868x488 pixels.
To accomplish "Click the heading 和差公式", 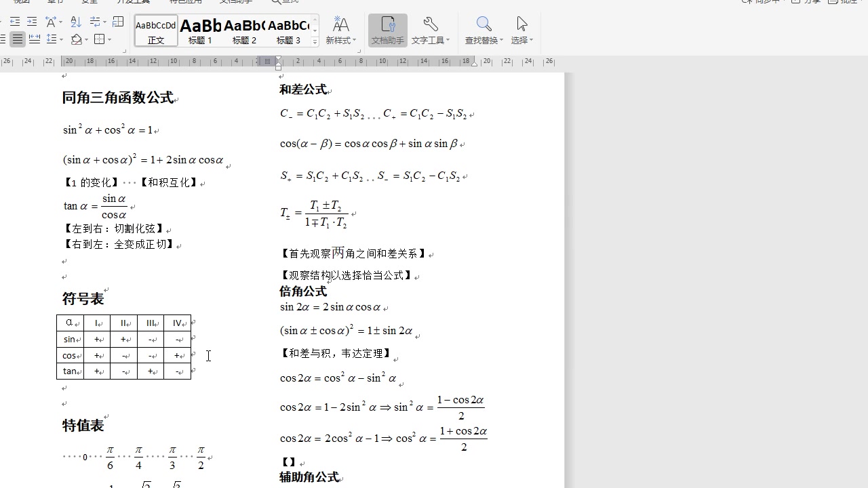I will [x=303, y=89].
